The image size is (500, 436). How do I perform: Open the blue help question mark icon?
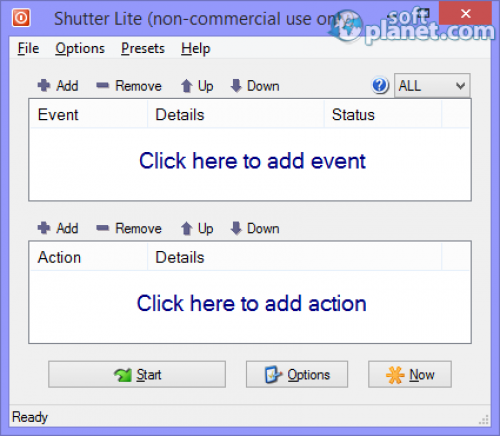[x=380, y=86]
